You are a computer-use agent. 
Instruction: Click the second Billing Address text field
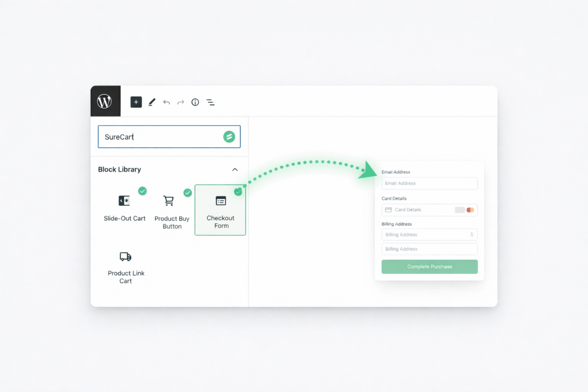pyautogui.click(x=430, y=249)
